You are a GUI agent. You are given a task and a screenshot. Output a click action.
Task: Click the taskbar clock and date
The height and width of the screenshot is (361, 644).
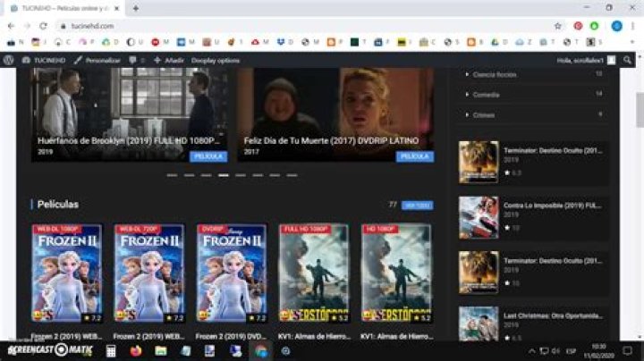[598, 351]
